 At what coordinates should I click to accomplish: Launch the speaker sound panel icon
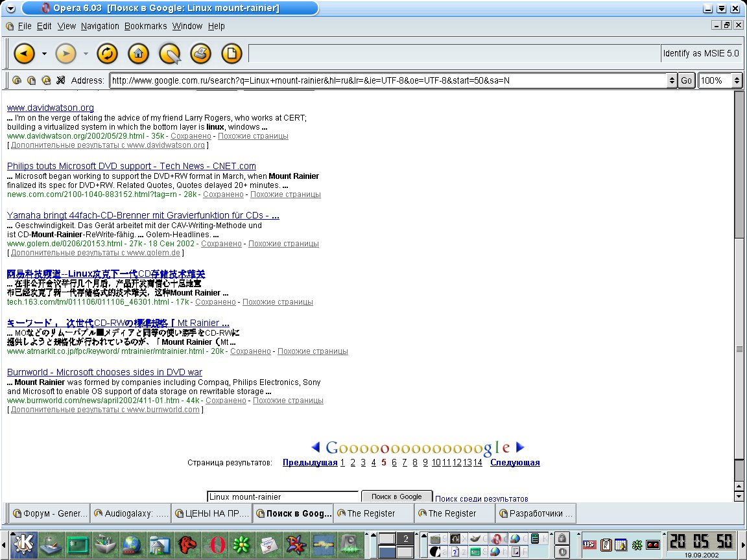(350, 544)
